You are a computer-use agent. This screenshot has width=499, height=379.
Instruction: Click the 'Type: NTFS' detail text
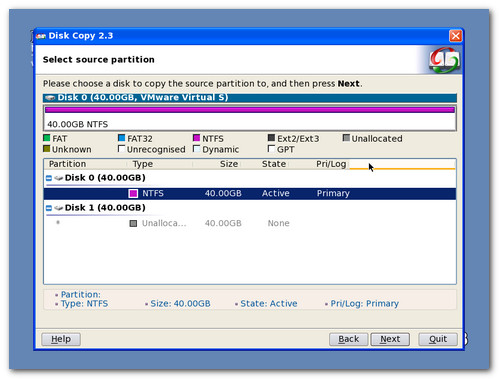pos(84,304)
